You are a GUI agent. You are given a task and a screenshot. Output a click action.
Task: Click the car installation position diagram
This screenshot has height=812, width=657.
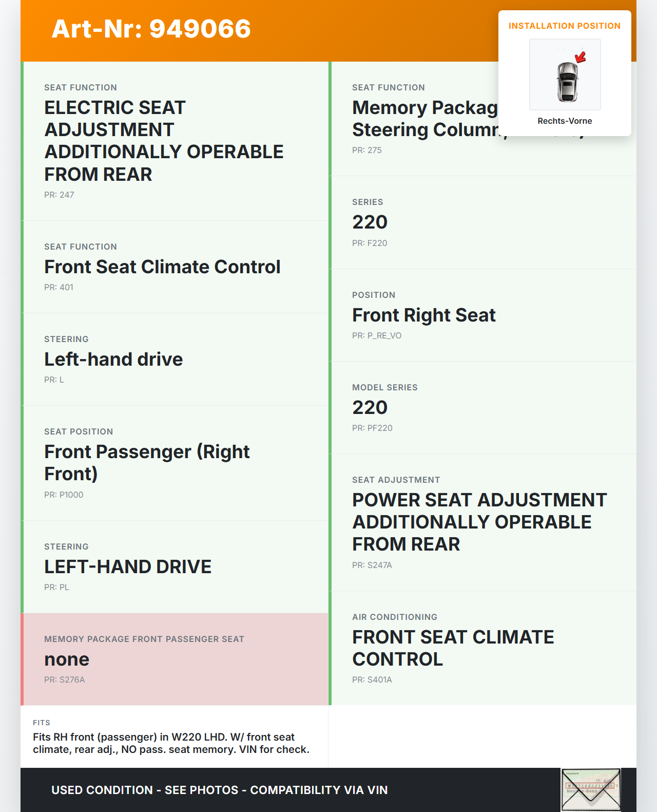(565, 75)
